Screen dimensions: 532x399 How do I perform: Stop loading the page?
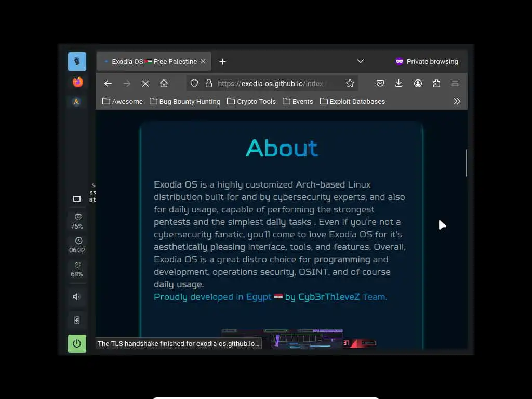pos(145,84)
